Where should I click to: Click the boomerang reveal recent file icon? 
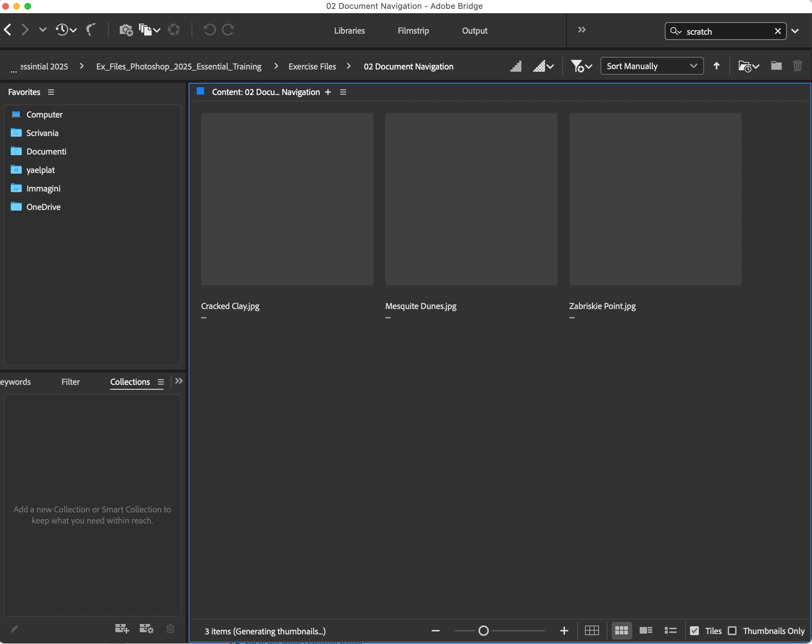pos(90,30)
